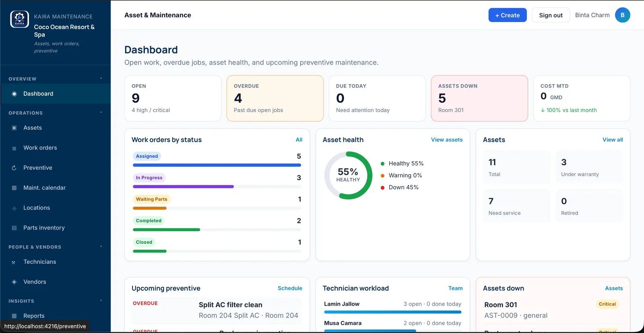Click the Maint. calendar icon
The height and width of the screenshot is (333, 644).
point(14,188)
